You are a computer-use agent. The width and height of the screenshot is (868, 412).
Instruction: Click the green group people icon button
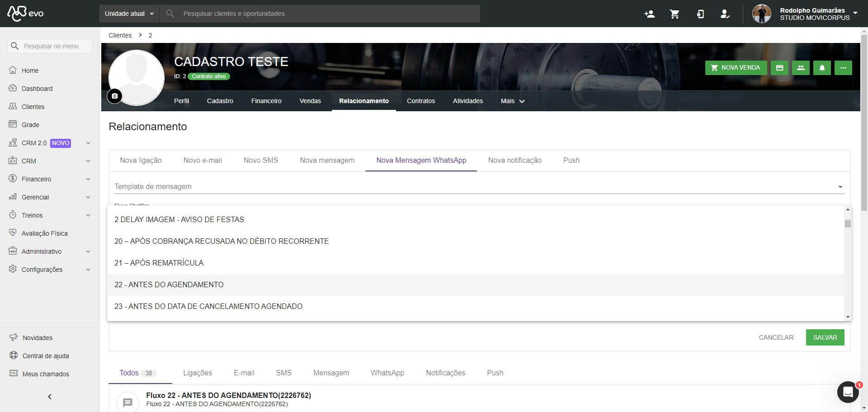point(801,68)
